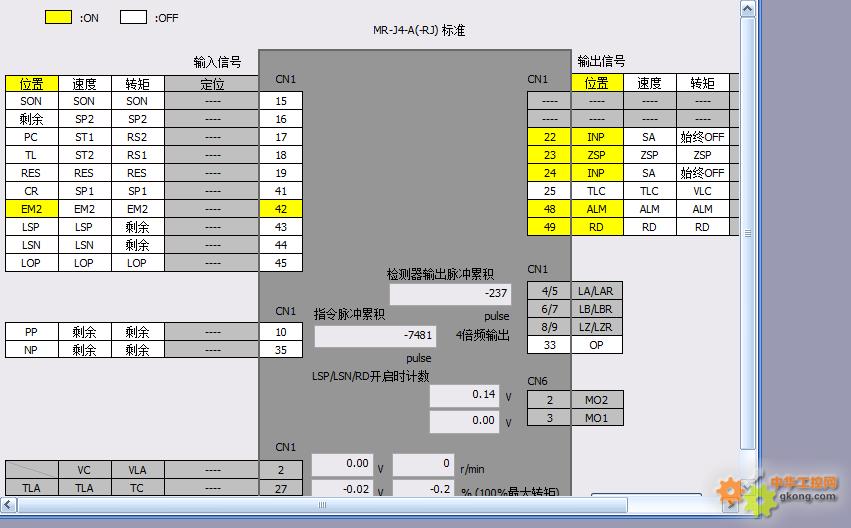Select the output signal 速度 column header

[x=650, y=83]
